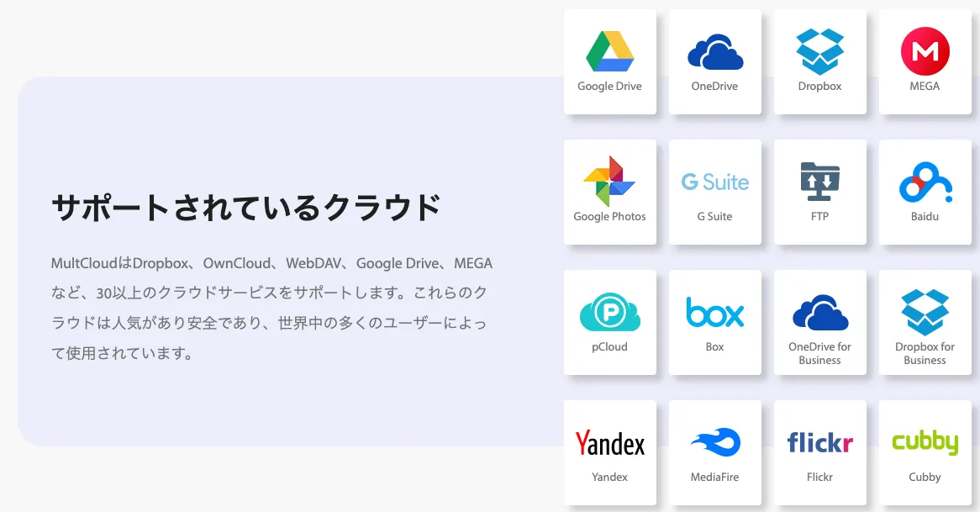Open the Dropbox box icon
Viewport: 980px width, 512px height.
click(819, 51)
